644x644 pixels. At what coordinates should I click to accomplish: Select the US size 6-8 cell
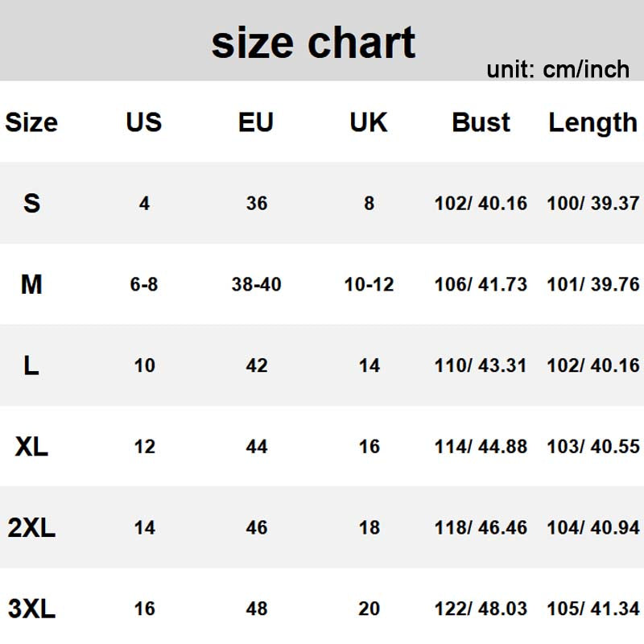(x=143, y=284)
